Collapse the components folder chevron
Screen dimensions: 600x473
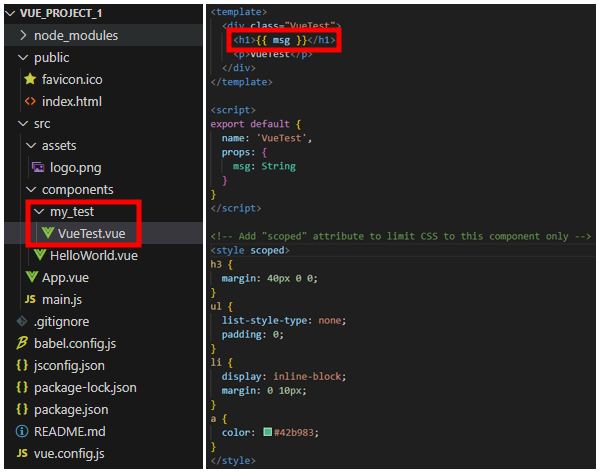pos(31,189)
